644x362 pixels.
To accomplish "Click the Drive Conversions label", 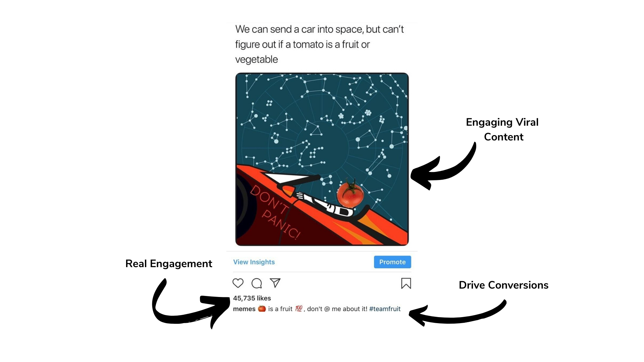I will pyautogui.click(x=503, y=285).
